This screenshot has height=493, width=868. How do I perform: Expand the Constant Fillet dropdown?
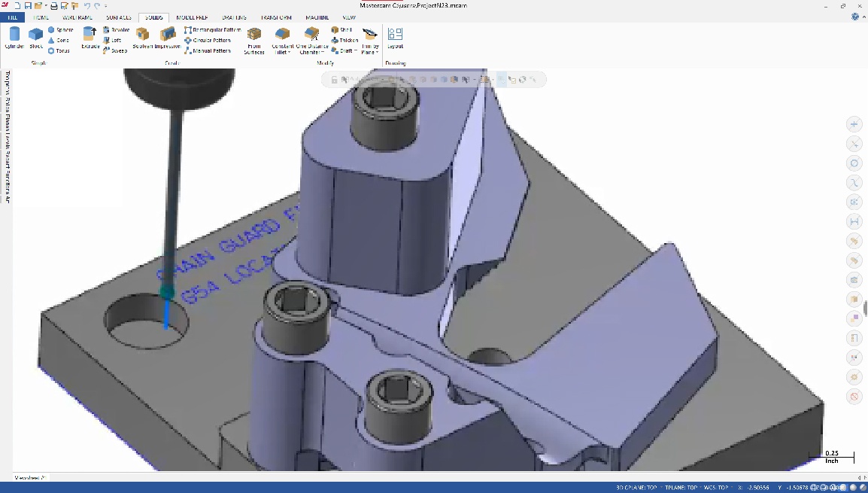tap(283, 53)
